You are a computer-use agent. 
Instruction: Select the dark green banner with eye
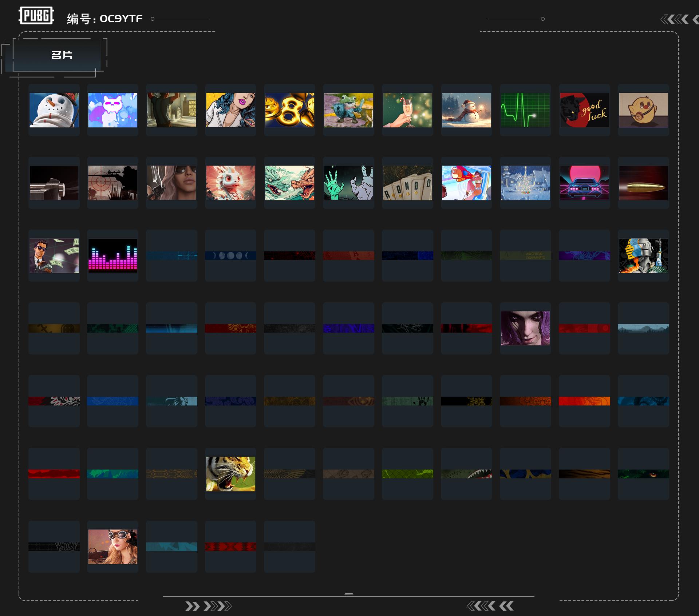coord(643,474)
